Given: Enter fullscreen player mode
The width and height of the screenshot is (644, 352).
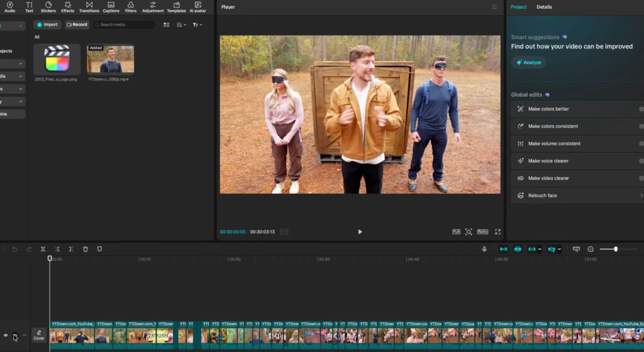Looking at the screenshot, I should point(498,232).
